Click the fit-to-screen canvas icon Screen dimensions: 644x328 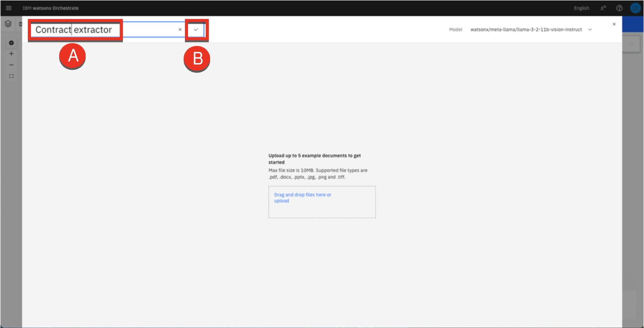11,76
